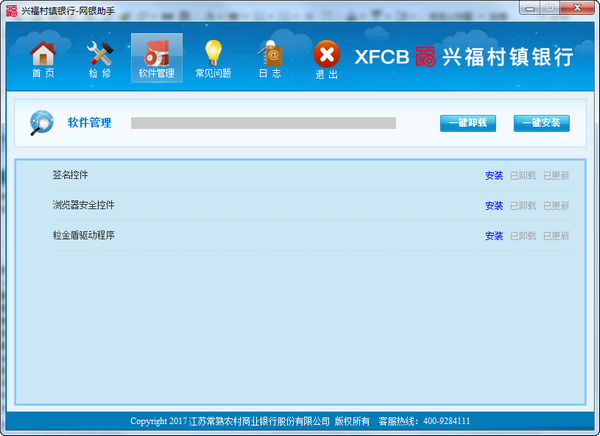Select the 浏览器安全控件 list entry name

click(x=84, y=205)
